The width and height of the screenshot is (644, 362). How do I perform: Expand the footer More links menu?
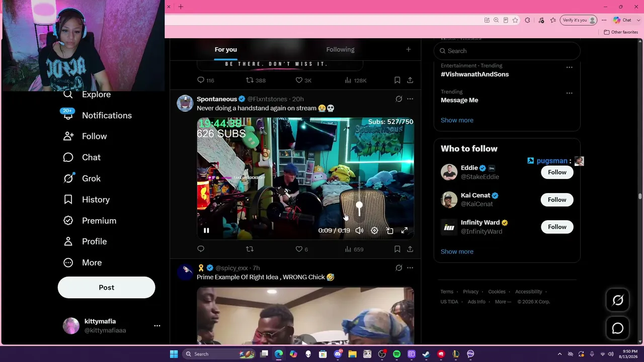tap(503, 302)
